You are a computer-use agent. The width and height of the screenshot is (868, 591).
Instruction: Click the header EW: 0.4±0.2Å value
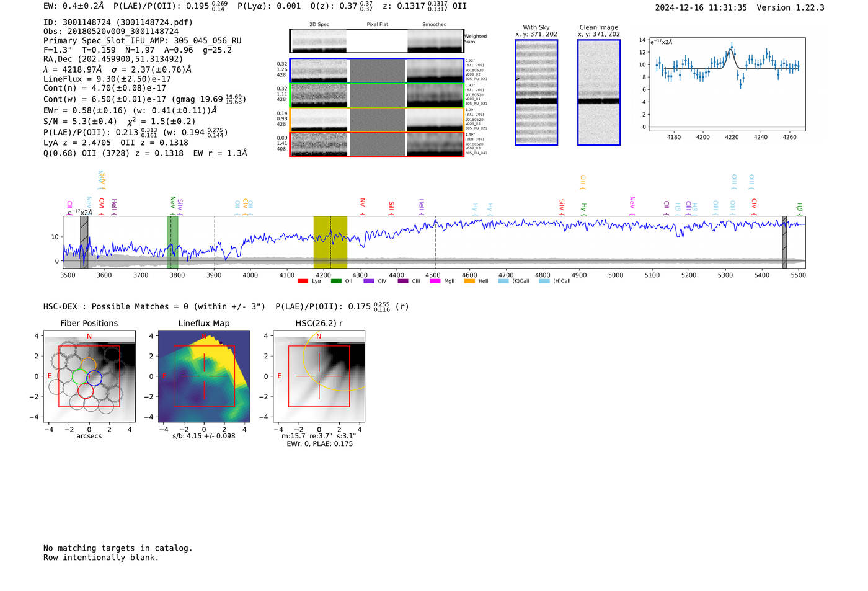point(74,6)
